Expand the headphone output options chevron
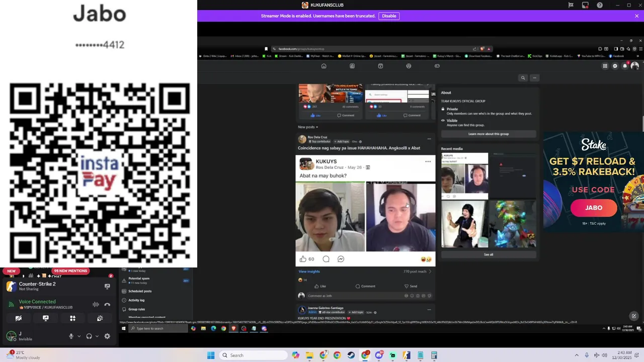The image size is (644, 362). pos(97,336)
